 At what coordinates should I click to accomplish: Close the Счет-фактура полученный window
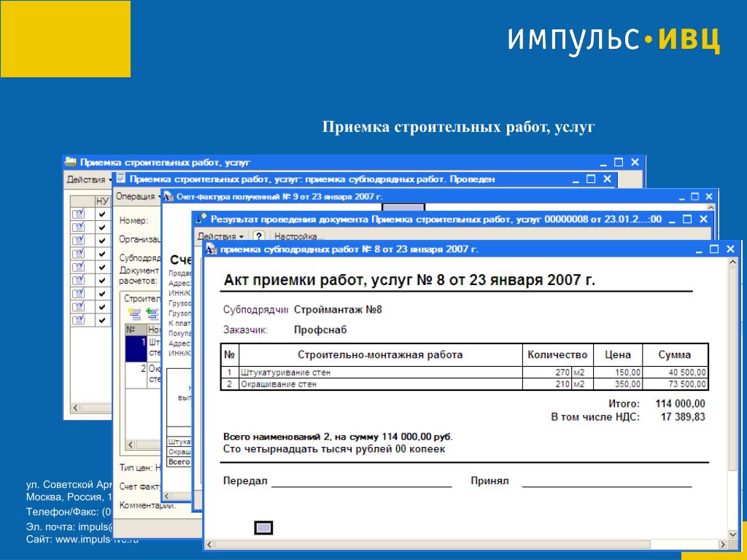[x=709, y=196]
